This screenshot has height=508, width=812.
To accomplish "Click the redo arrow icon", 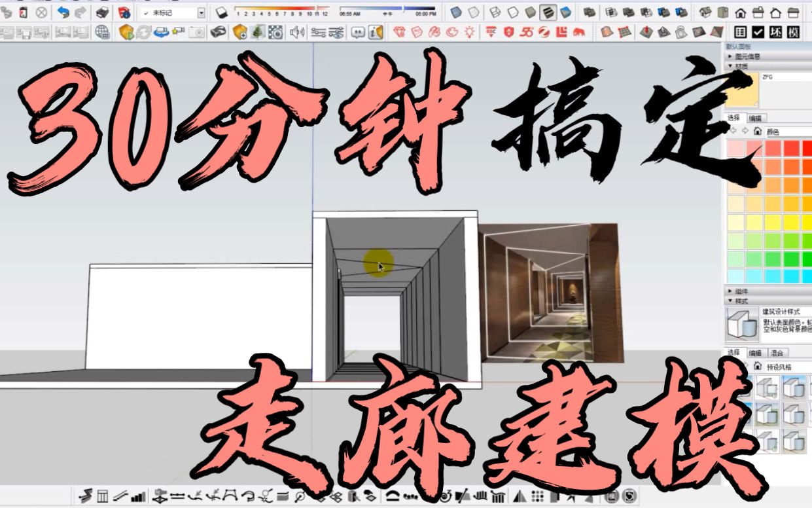I will (79, 12).
